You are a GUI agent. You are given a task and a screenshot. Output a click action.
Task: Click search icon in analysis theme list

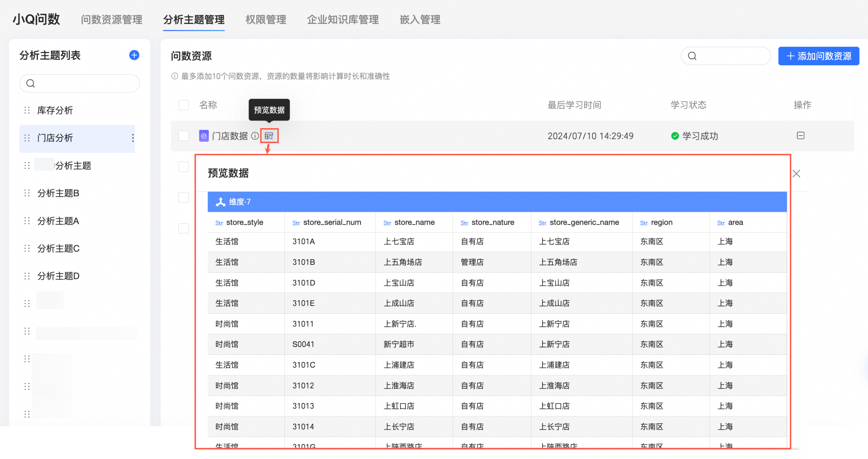click(31, 83)
